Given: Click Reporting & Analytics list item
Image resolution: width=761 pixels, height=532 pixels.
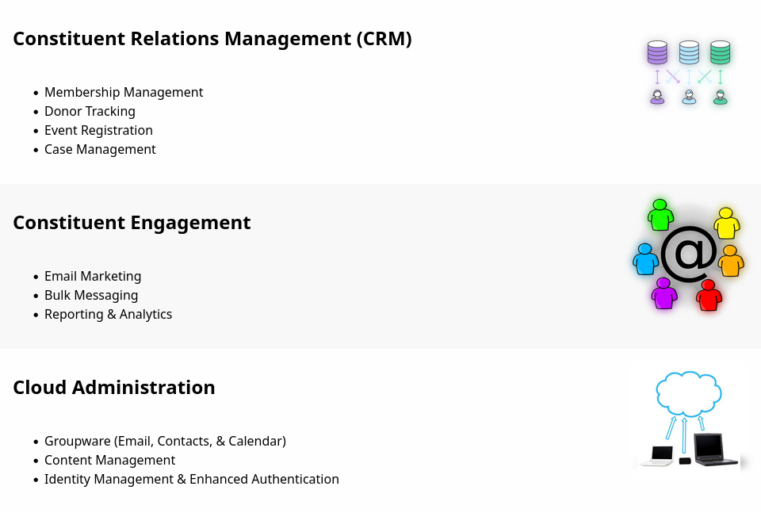Looking at the screenshot, I should coord(109,315).
